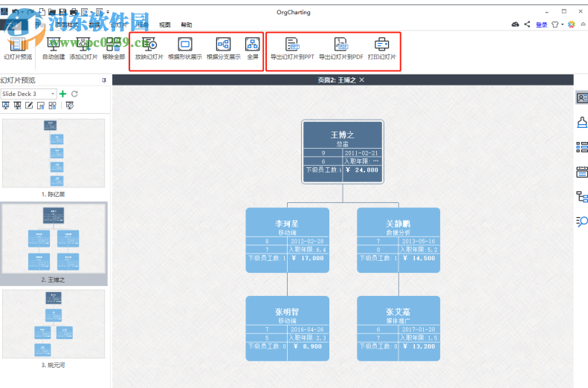Expand the theme icon dropdown arrow
This screenshot has width=588, height=388.
coord(563,25)
